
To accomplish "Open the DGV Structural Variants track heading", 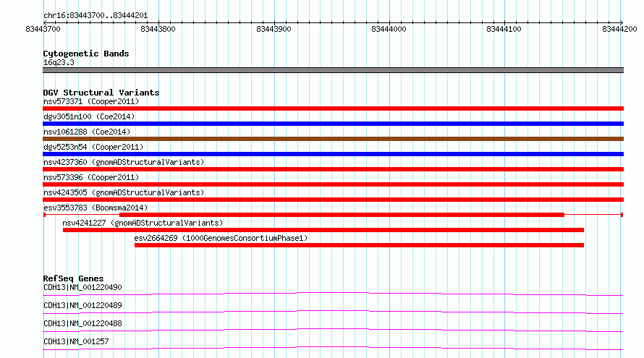I will pos(101,93).
